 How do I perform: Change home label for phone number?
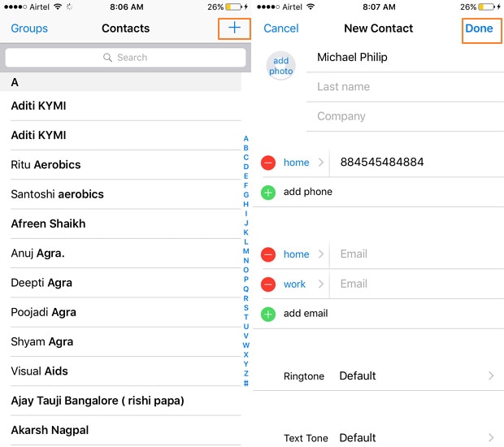tap(296, 163)
